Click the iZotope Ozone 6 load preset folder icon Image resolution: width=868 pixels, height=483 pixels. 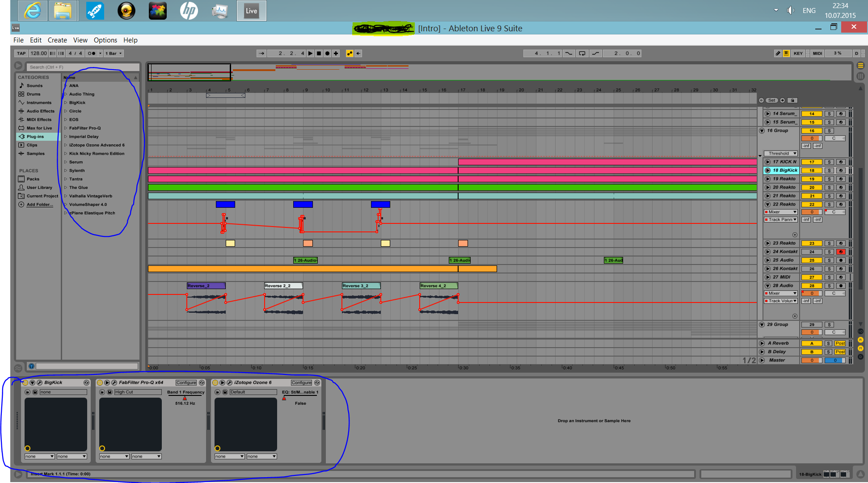click(x=218, y=392)
